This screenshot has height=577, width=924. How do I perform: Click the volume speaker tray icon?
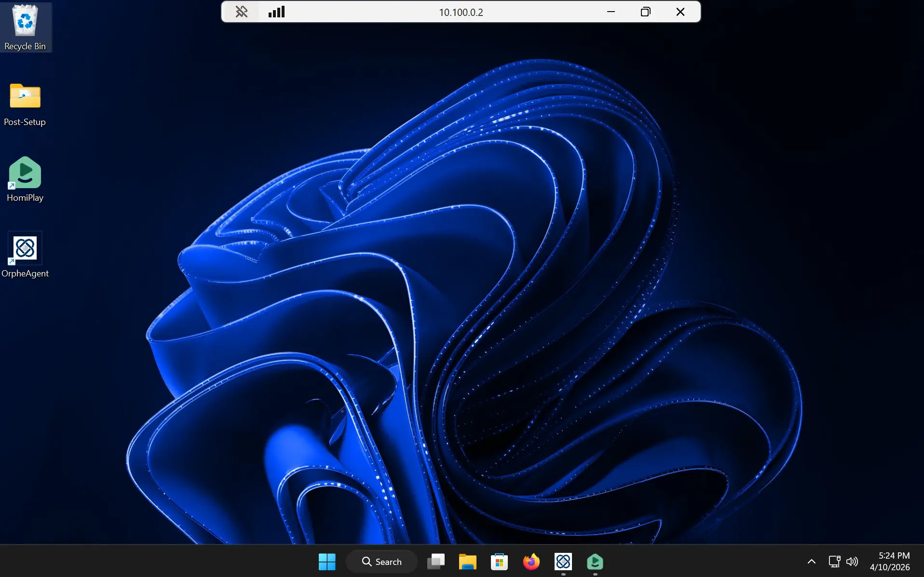click(852, 562)
